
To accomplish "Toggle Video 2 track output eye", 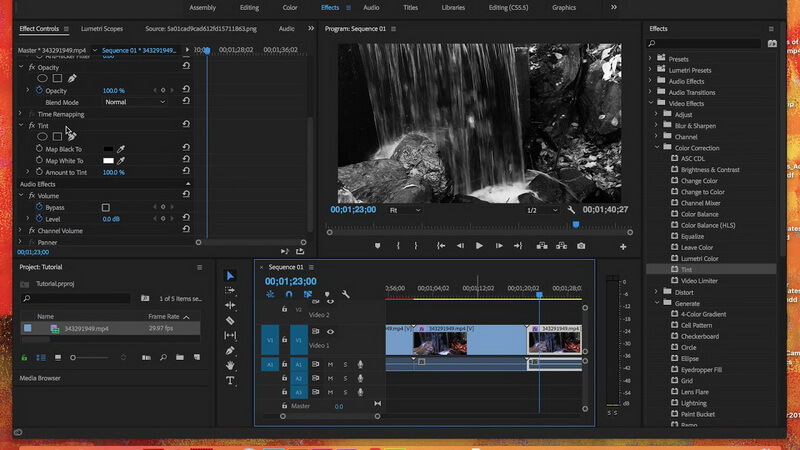I will point(330,302).
